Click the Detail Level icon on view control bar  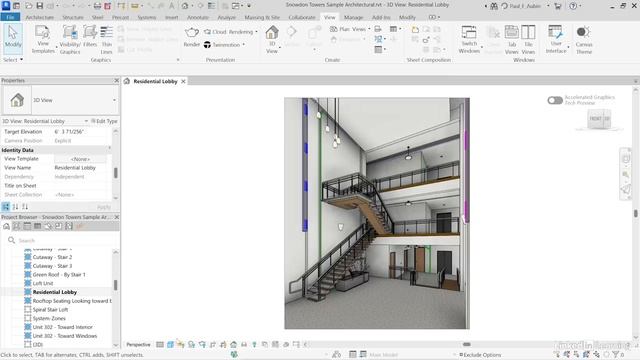click(x=160, y=344)
